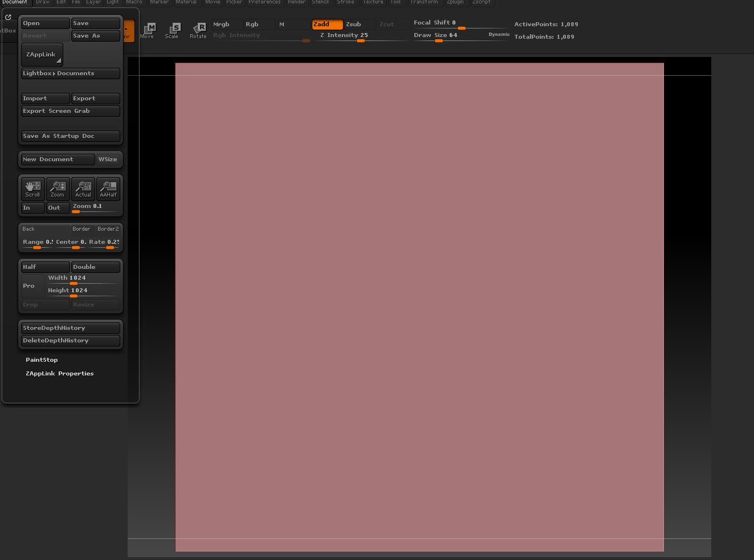Screen dimensions: 754x560
Task: Toggle the Zadd sculpt mode
Action: pyautogui.click(x=327, y=24)
